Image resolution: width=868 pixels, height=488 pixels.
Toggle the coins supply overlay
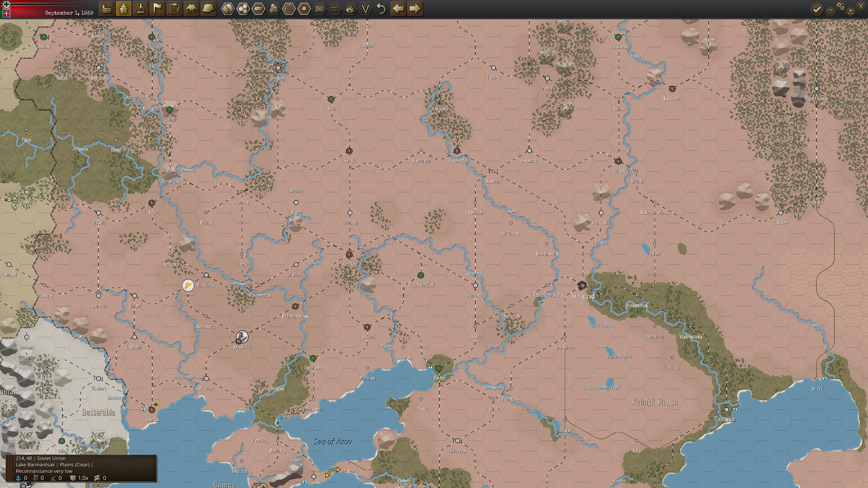coord(273,9)
